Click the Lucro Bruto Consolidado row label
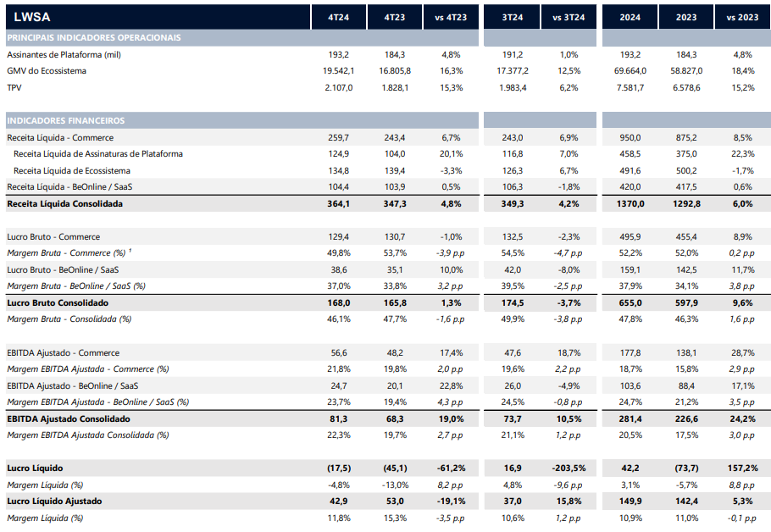This screenshot has height=532, width=771. click(x=58, y=303)
